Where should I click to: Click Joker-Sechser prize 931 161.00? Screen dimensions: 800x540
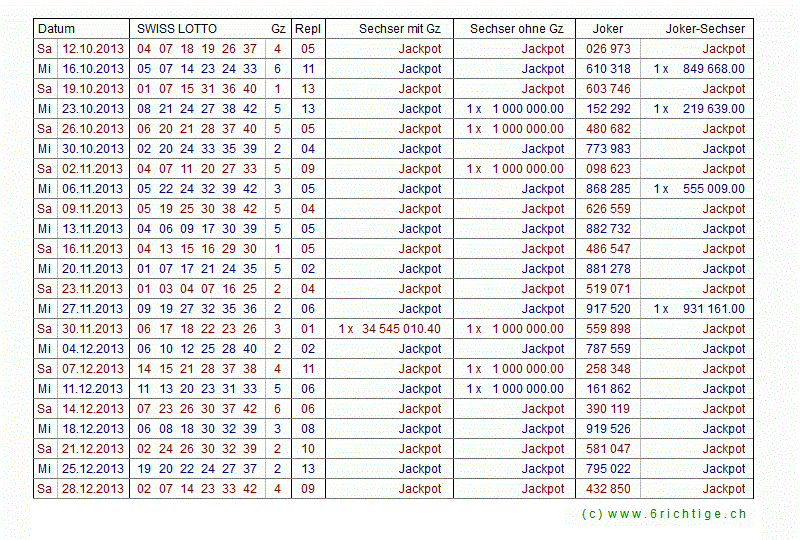[713, 309]
